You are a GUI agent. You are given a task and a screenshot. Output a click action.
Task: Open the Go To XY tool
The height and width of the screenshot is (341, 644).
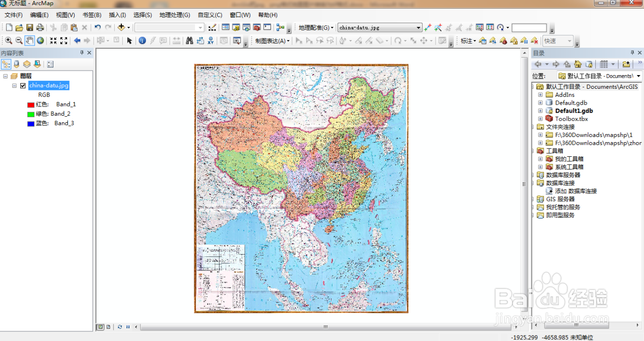pyautogui.click(x=210, y=41)
